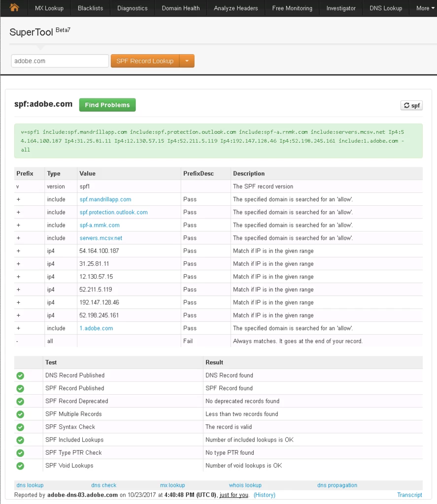Select the 52.211.5.119 ip4 value
Image resolution: width=437 pixels, height=504 pixels.
point(96,289)
